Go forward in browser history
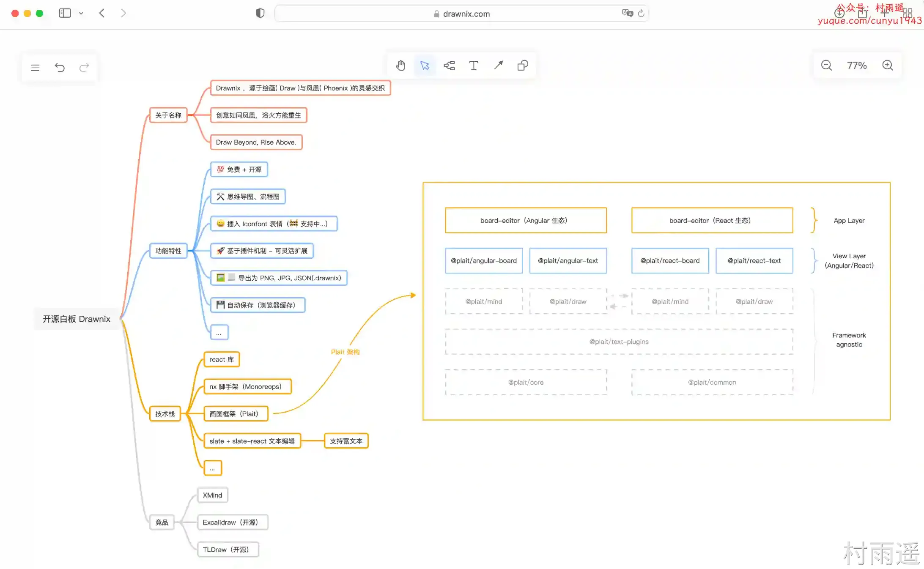 [123, 13]
